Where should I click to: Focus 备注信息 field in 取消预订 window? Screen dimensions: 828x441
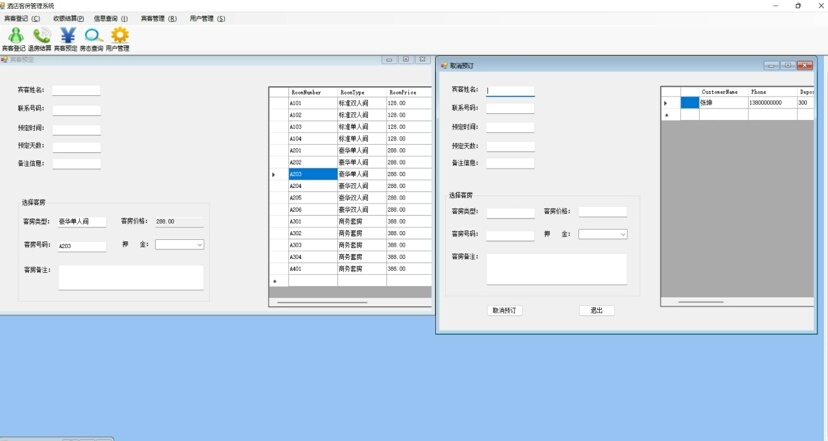click(x=510, y=163)
